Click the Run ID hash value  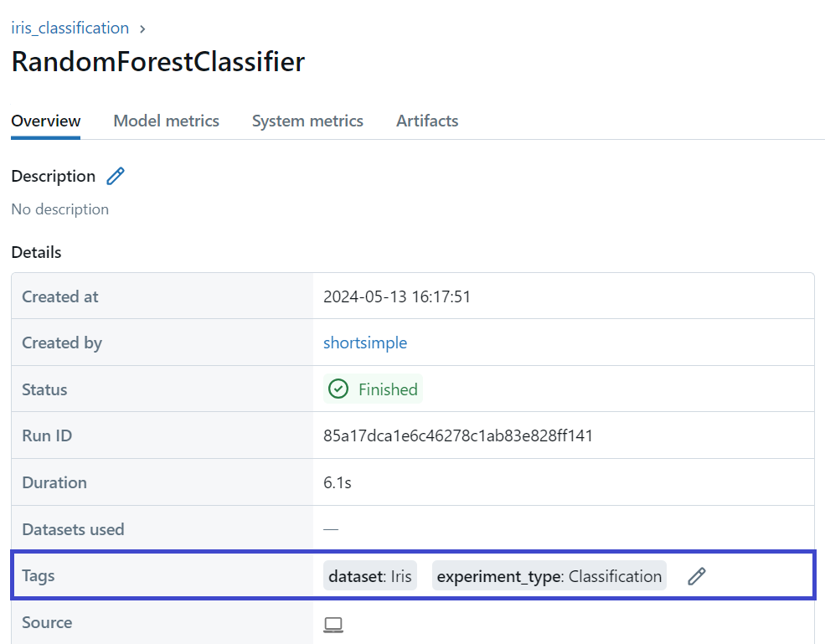point(458,435)
